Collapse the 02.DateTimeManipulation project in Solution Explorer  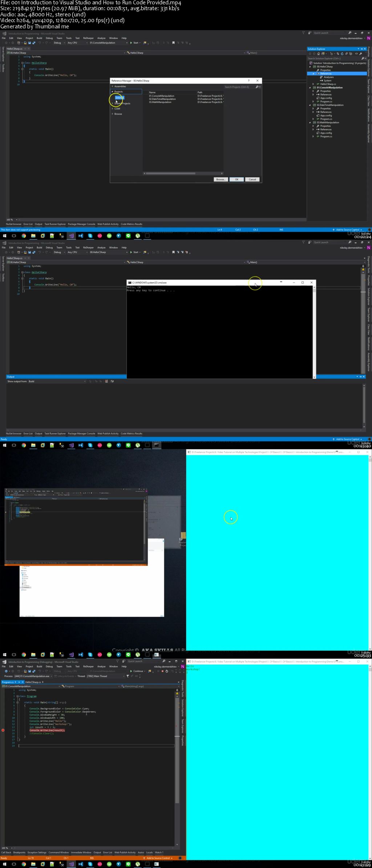pyautogui.click(x=310, y=105)
